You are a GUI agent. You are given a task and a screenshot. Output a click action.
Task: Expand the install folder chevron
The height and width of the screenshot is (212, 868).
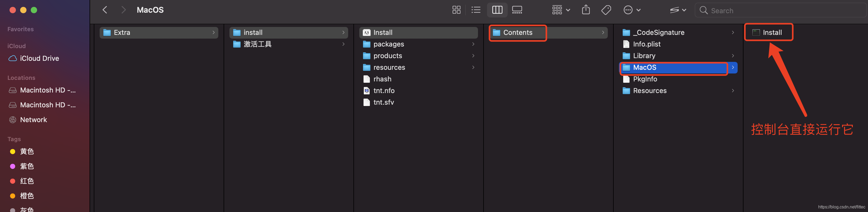tap(343, 33)
